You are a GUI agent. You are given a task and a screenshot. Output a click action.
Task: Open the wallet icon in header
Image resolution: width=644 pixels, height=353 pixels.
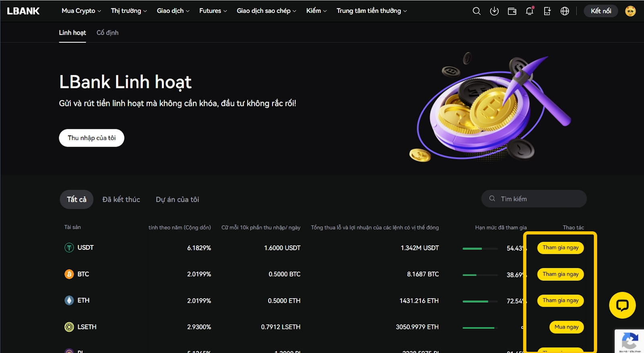[512, 11]
